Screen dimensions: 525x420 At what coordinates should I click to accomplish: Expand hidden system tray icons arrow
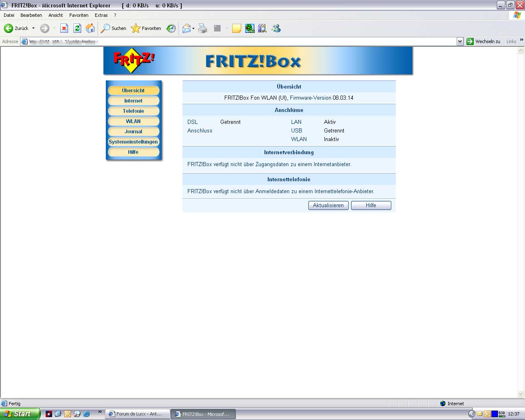point(472,414)
